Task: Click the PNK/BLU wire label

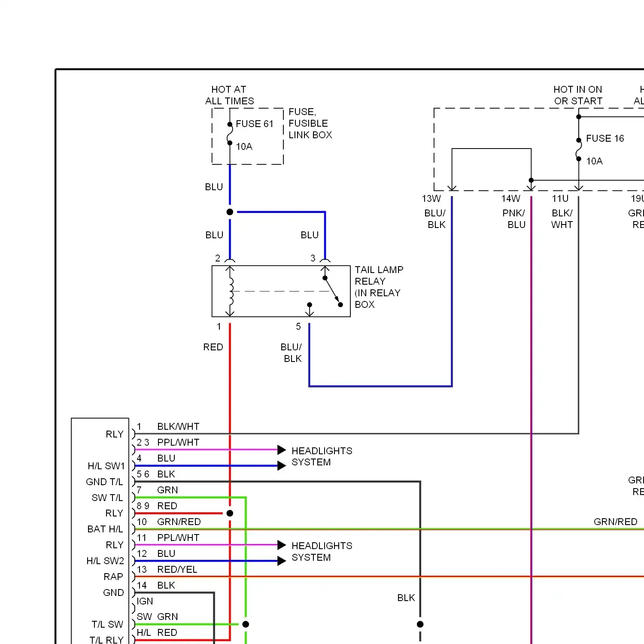Action: click(514, 219)
